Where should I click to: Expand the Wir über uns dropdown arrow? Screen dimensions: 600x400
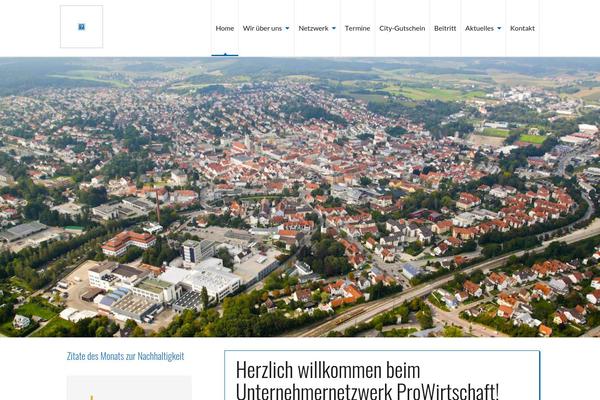tap(287, 28)
